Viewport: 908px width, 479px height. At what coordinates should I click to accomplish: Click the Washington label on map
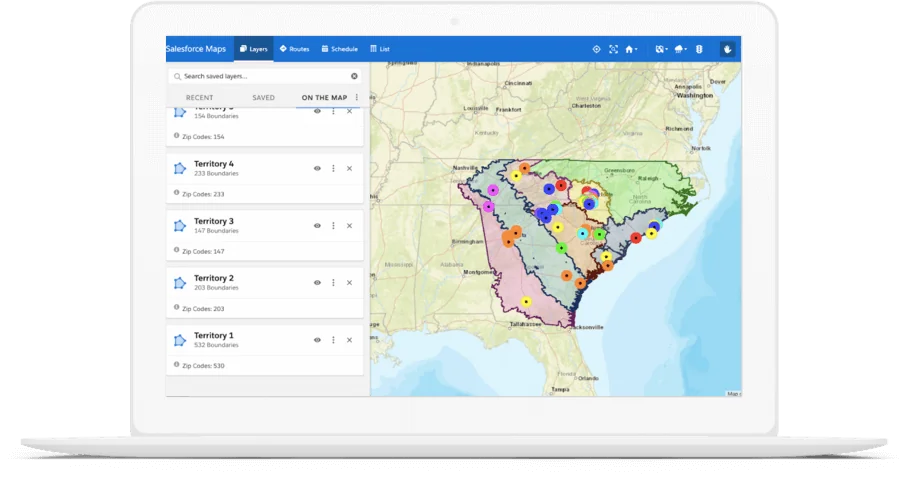pyautogui.click(x=694, y=96)
